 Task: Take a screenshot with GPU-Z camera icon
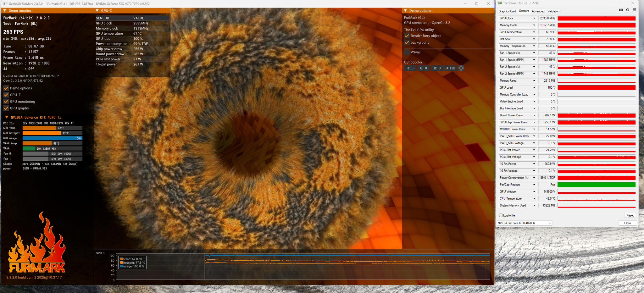click(621, 10)
